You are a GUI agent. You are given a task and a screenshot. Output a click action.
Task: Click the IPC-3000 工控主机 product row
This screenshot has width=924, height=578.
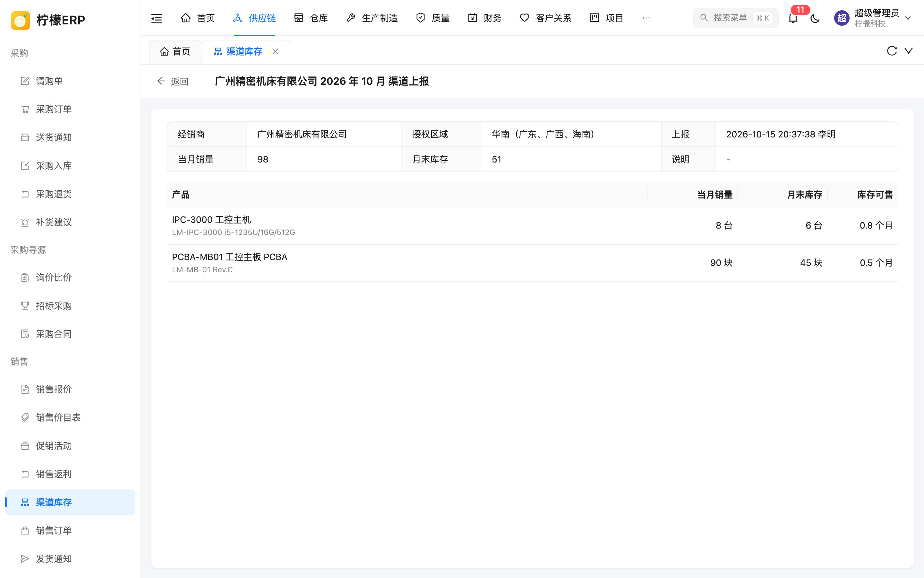tap(532, 226)
